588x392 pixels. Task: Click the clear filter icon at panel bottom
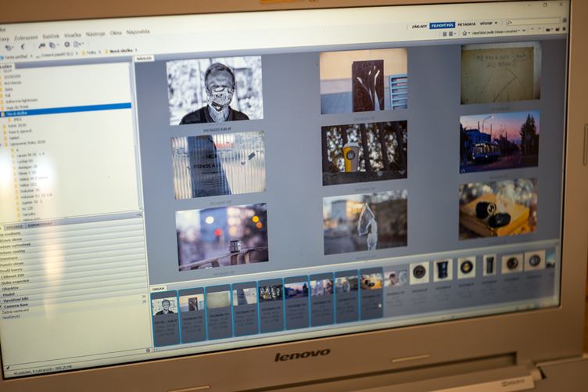pos(148,350)
